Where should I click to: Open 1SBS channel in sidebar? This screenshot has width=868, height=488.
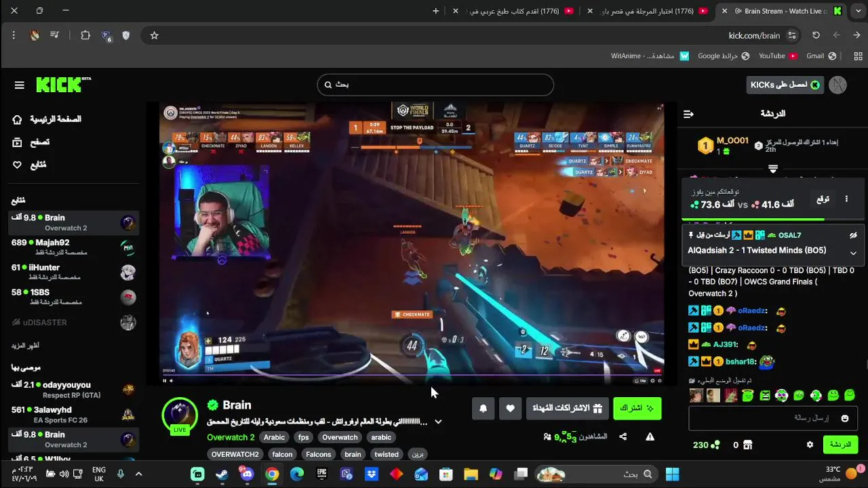73,297
